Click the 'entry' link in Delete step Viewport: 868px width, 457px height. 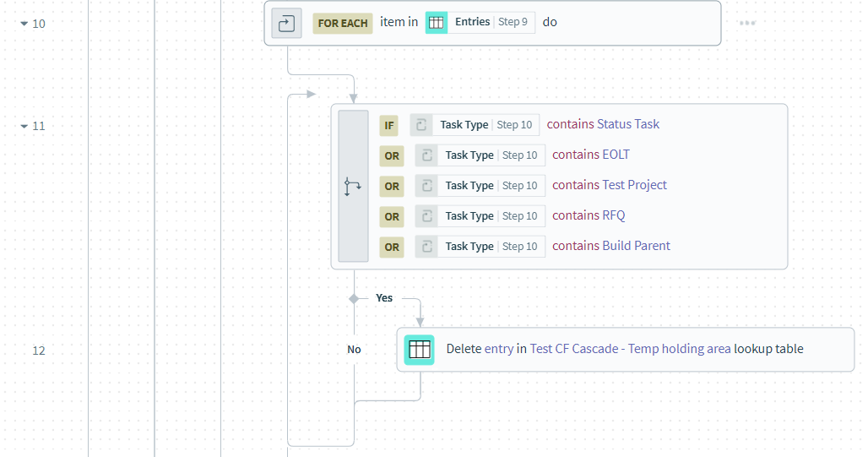498,349
